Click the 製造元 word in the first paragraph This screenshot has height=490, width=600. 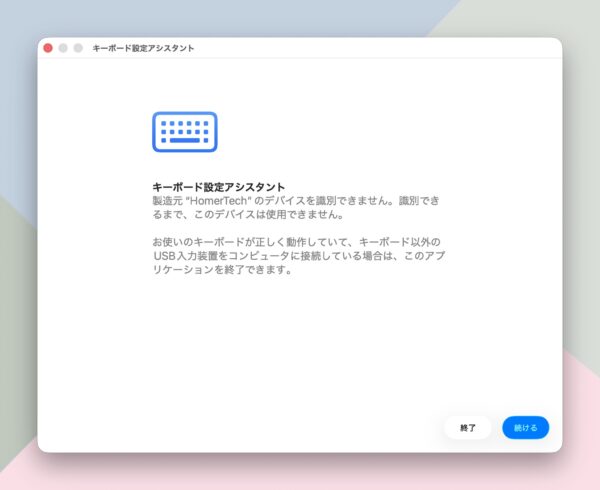coord(167,201)
